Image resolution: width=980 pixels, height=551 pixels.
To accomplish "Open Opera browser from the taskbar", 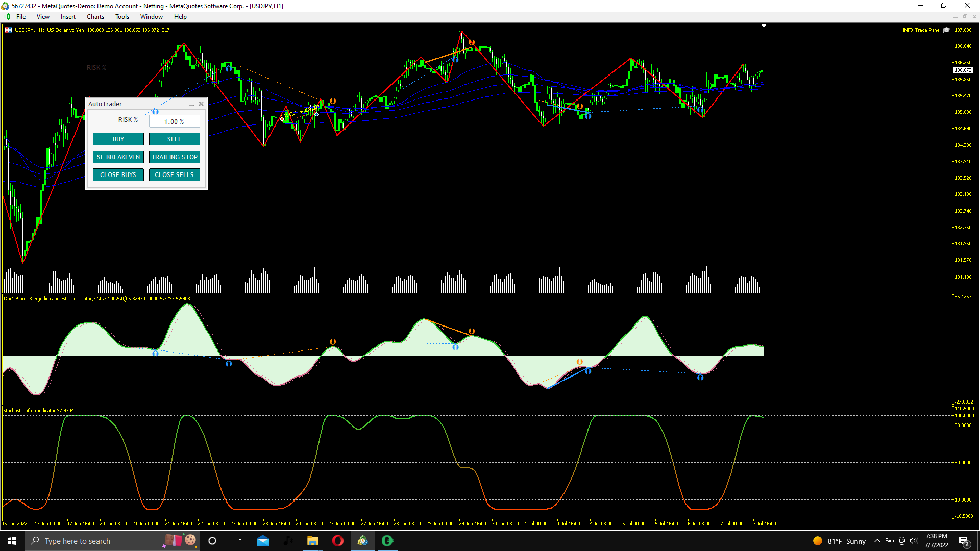I will pyautogui.click(x=337, y=541).
